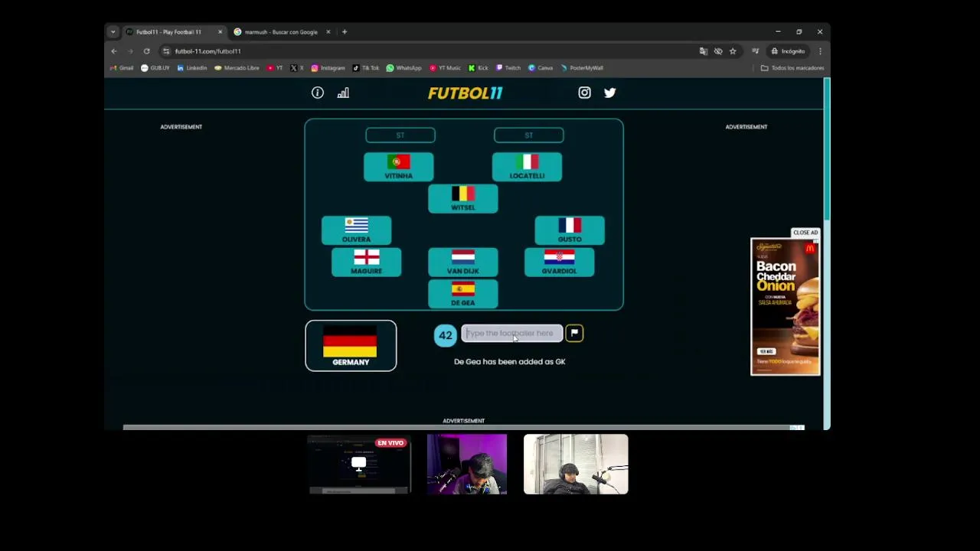
Task: Open the WhatsApp bookmark
Action: 403,68
